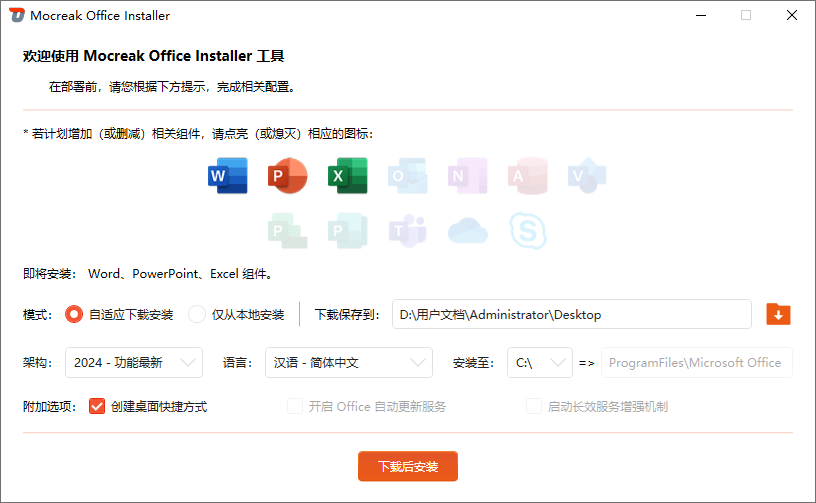The height and width of the screenshot is (503, 816).
Task: Click the orange download folder browse icon
Action: coord(778,314)
